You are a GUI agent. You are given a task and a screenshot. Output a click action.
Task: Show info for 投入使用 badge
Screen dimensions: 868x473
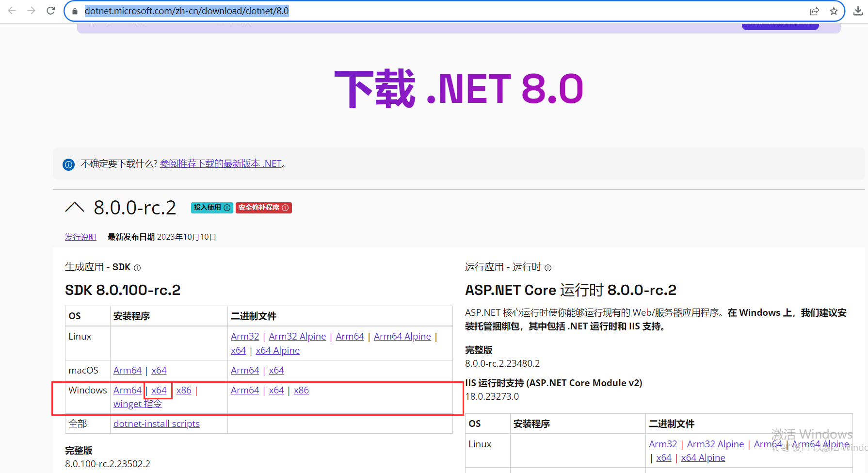[x=227, y=208]
